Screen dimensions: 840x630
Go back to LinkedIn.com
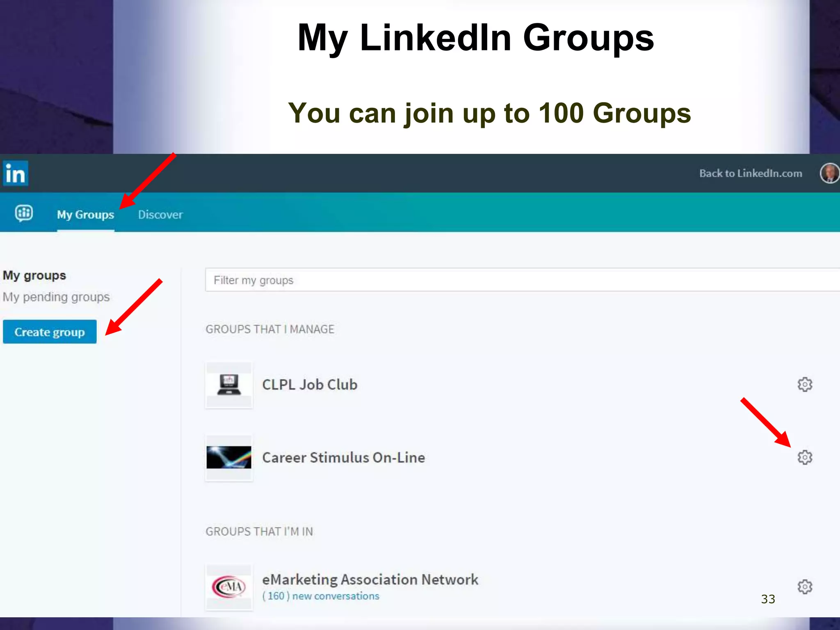pos(751,173)
